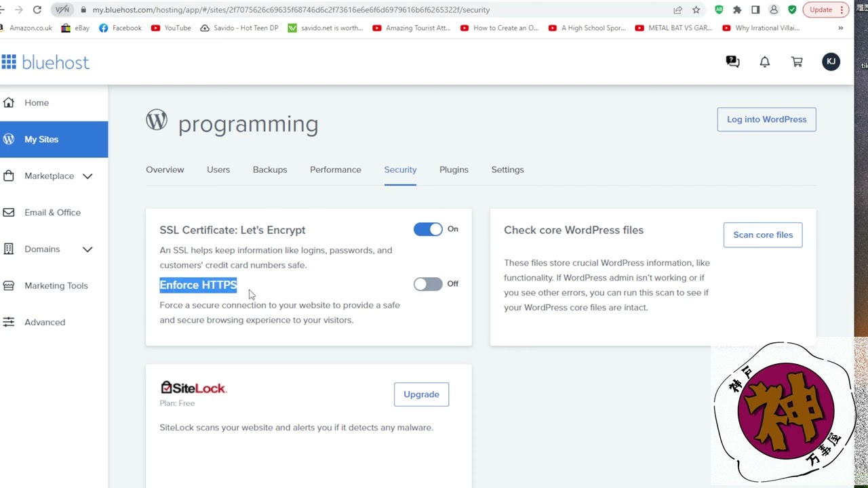Image resolution: width=868 pixels, height=488 pixels.
Task: Switch to the Plugins tab
Action: (x=454, y=169)
